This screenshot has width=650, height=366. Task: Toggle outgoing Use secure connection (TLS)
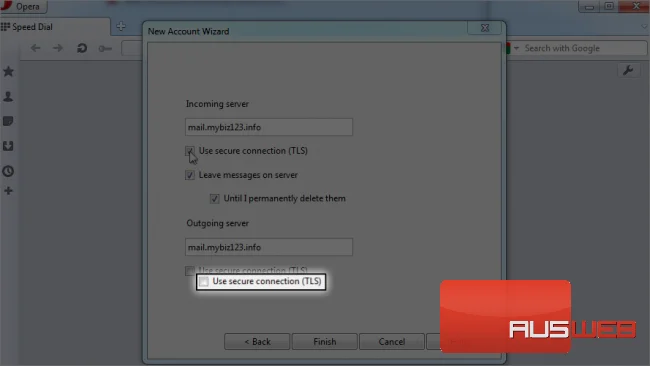[204, 281]
